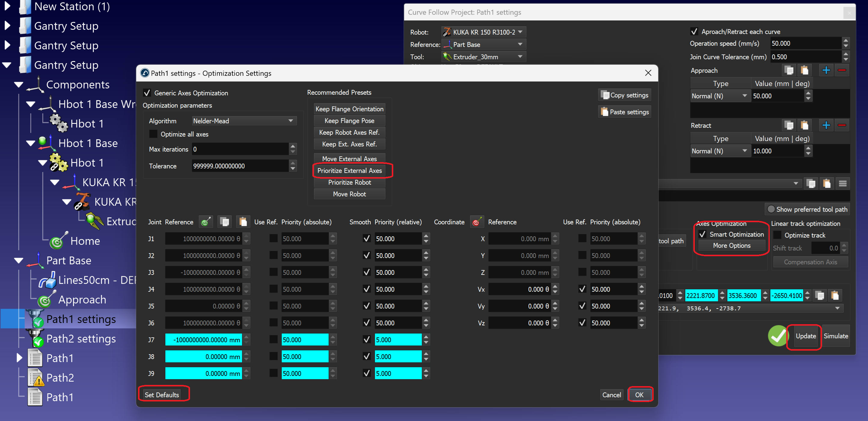
Task: Toggle Generic Axes Optimization checkbox
Action: [147, 93]
